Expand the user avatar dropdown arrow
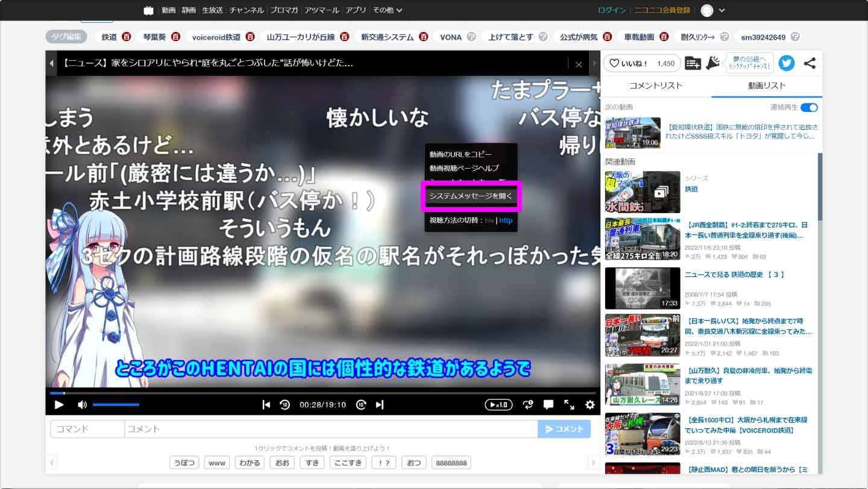Viewport: 868px width, 489px height. pos(722,10)
